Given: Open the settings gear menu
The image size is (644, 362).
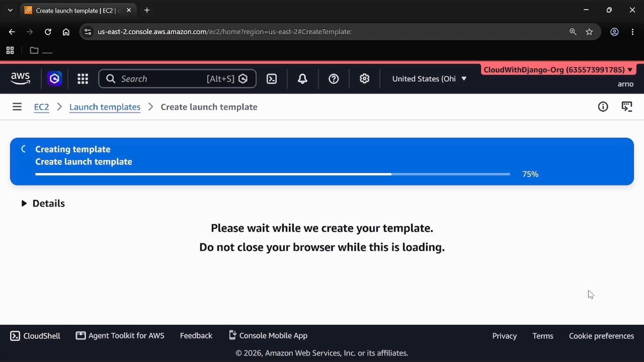Looking at the screenshot, I should tap(364, 79).
